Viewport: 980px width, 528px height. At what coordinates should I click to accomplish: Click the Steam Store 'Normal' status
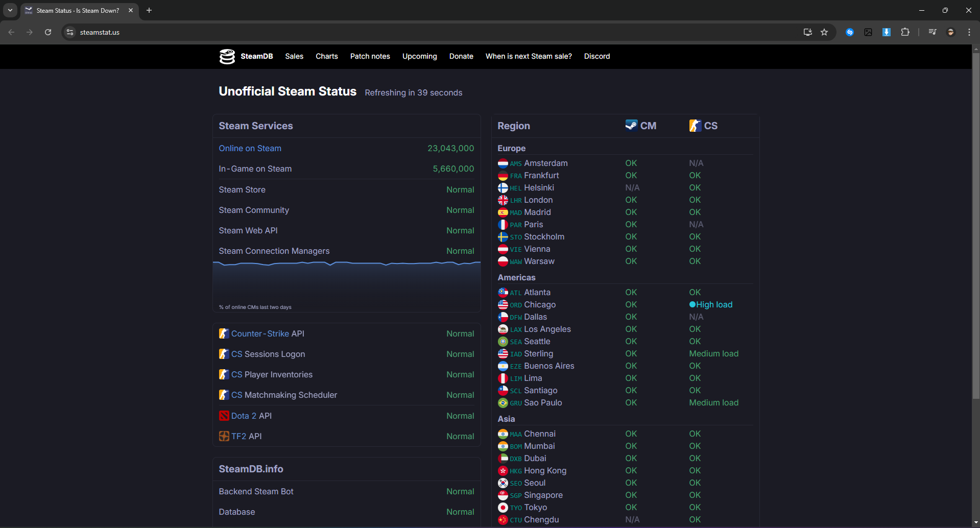coord(460,189)
